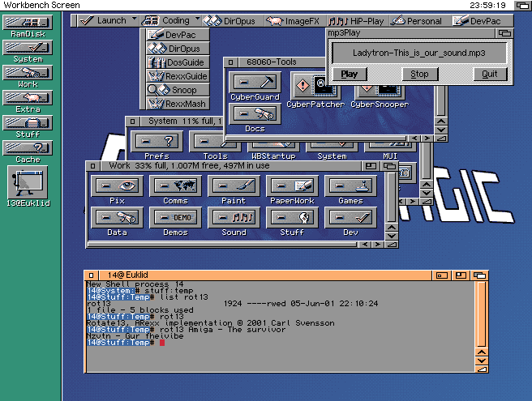Launch ImageFX from the top dock
Viewport: 532px width, 401px height.
(295, 21)
